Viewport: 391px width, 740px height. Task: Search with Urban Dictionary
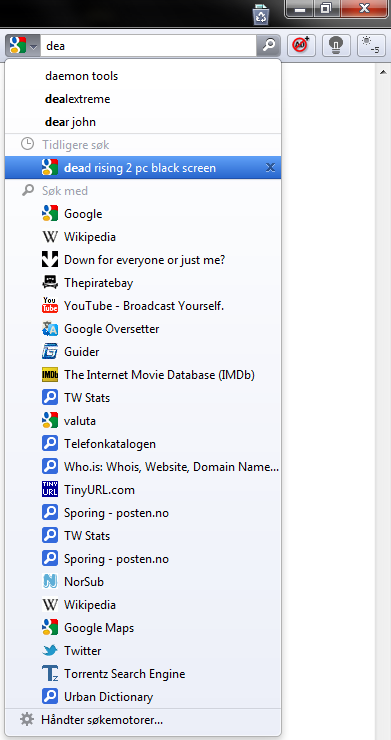click(x=143, y=697)
